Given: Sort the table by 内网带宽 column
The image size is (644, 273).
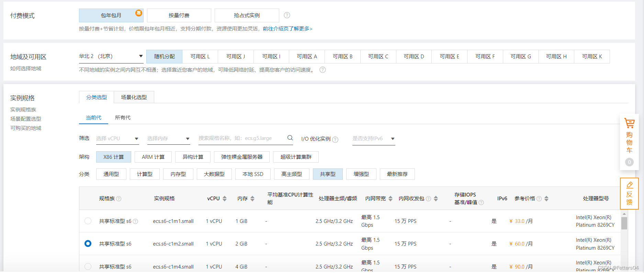Looking at the screenshot, I should point(391,199).
